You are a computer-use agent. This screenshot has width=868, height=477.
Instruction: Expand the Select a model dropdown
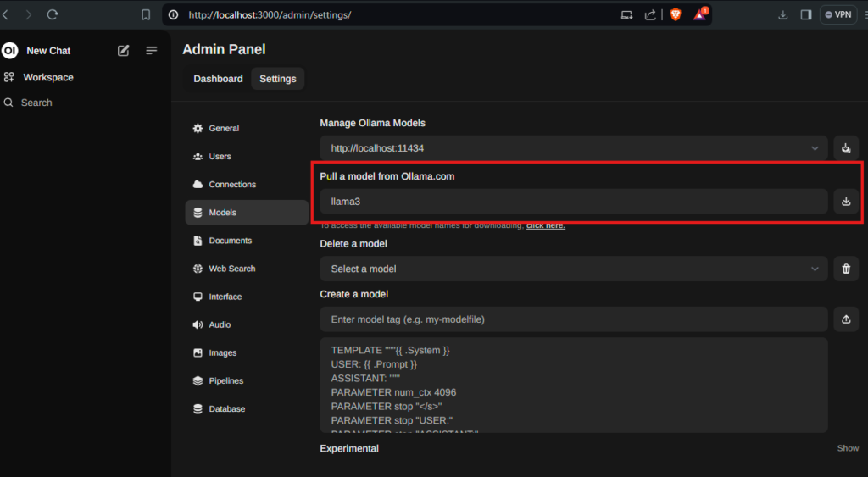pos(574,269)
